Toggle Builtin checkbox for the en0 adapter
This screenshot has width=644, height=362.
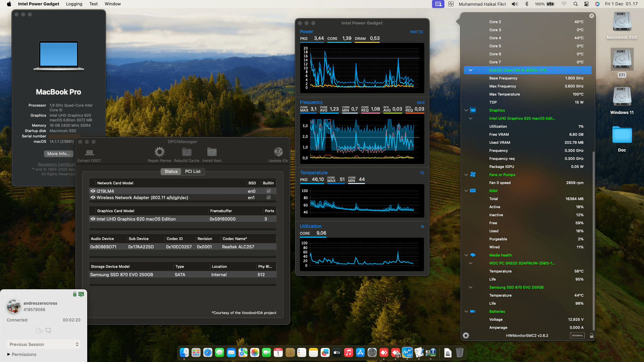268,191
